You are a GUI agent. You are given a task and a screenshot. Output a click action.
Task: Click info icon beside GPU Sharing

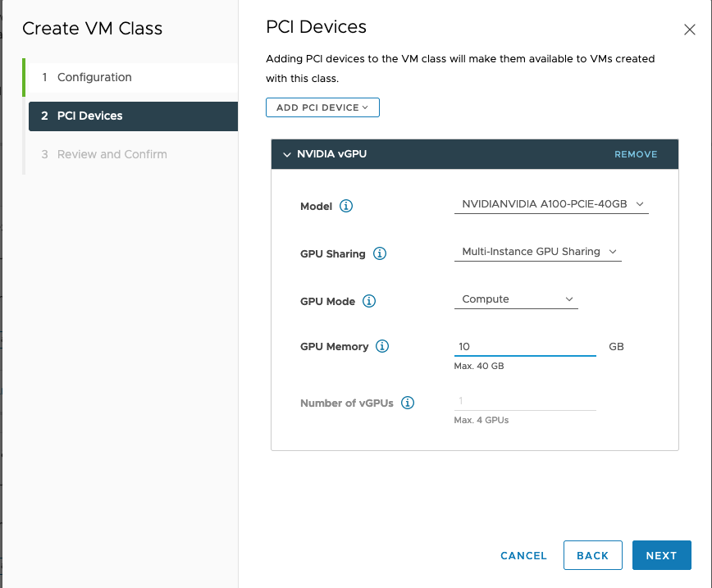(x=380, y=253)
